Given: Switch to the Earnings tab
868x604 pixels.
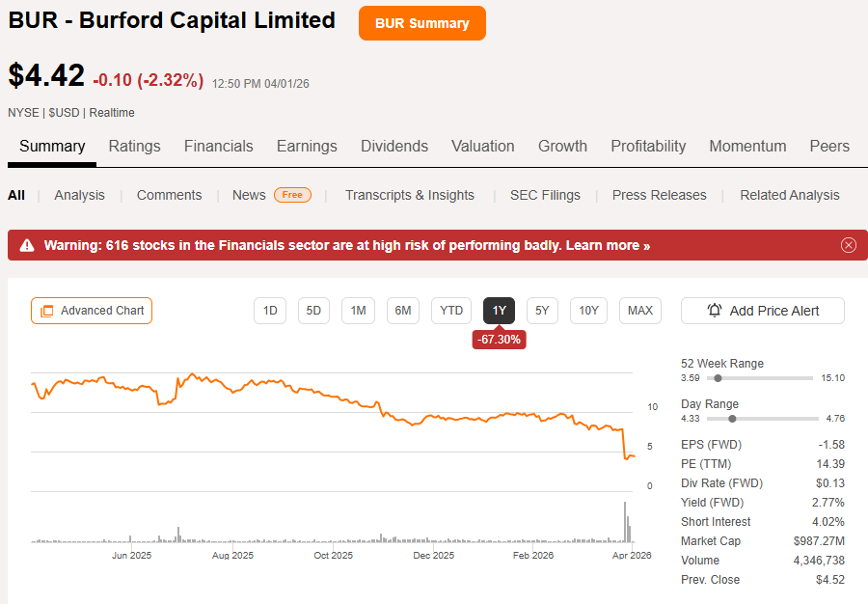Looking at the screenshot, I should pyautogui.click(x=307, y=146).
